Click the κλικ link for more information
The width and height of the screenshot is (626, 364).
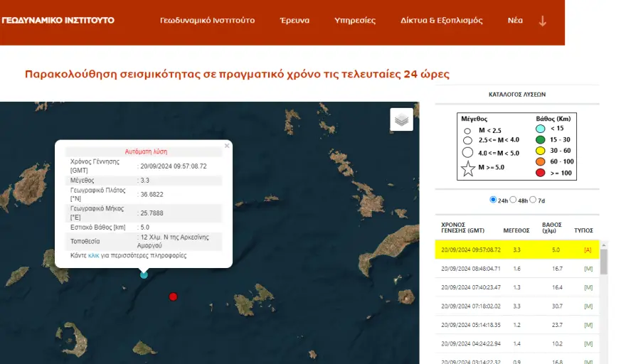(x=93, y=255)
